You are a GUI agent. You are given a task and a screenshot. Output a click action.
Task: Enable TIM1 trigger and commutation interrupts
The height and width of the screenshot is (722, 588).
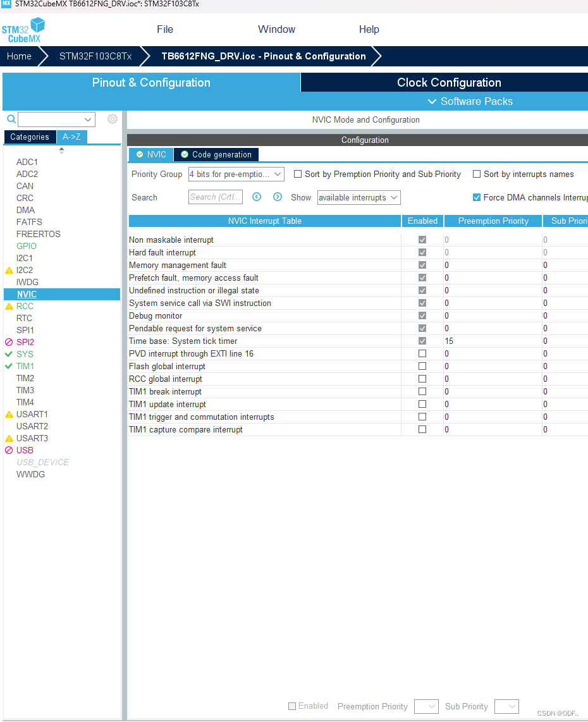(x=422, y=417)
